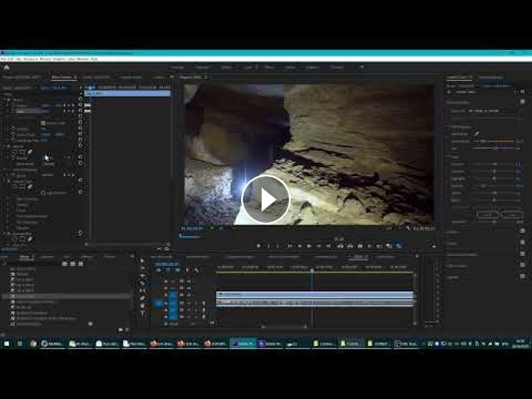Toggle Anti-flicker Filter stopwatch animation

[x=13, y=140]
